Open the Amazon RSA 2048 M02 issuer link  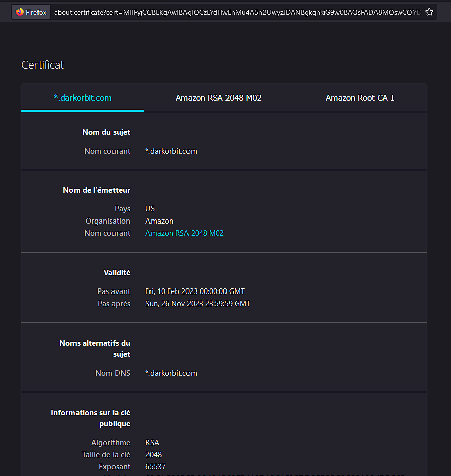184,233
